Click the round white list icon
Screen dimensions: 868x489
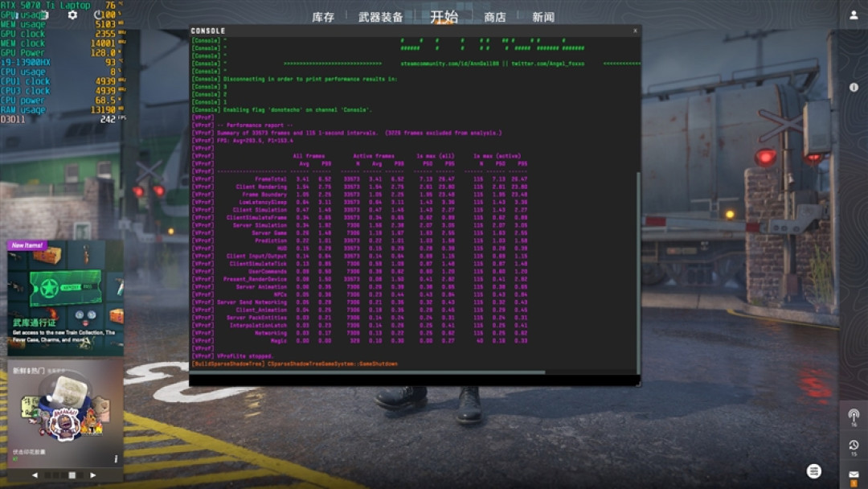[x=813, y=471]
